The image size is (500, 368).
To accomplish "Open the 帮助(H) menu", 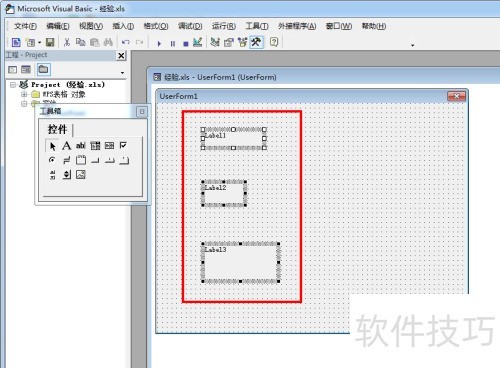I will pos(374,26).
